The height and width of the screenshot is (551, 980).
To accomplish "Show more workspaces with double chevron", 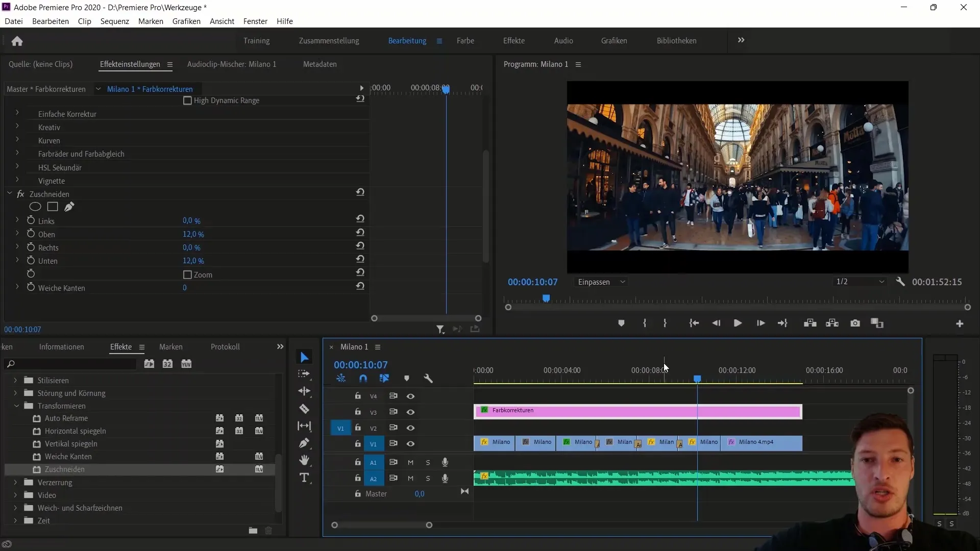I will point(741,40).
